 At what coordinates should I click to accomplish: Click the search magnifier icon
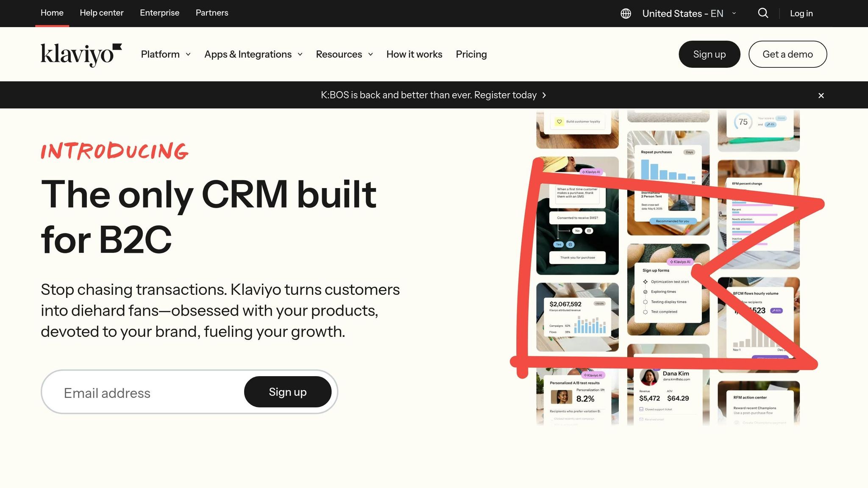tap(763, 13)
